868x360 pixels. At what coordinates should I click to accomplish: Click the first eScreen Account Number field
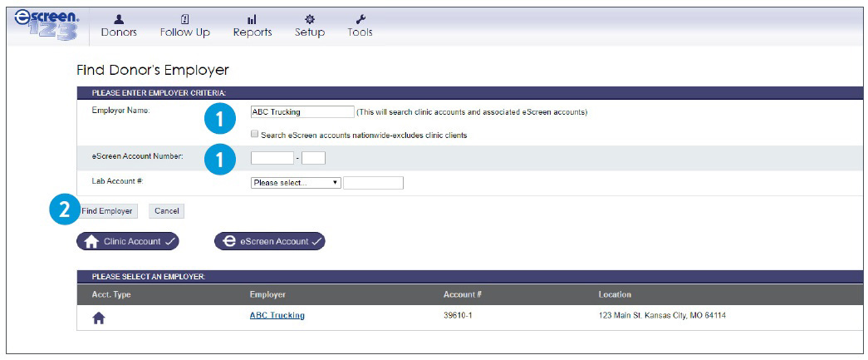tap(272, 158)
